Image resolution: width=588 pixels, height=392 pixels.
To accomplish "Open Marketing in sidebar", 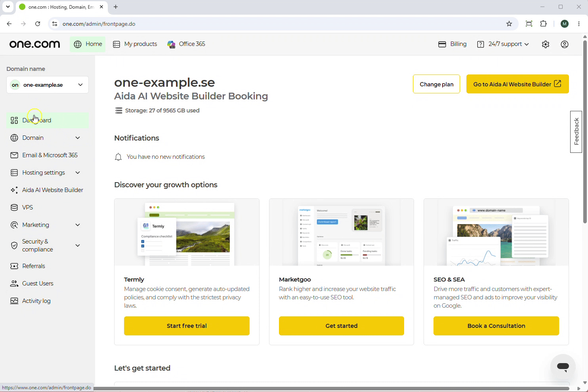I will 48,225.
